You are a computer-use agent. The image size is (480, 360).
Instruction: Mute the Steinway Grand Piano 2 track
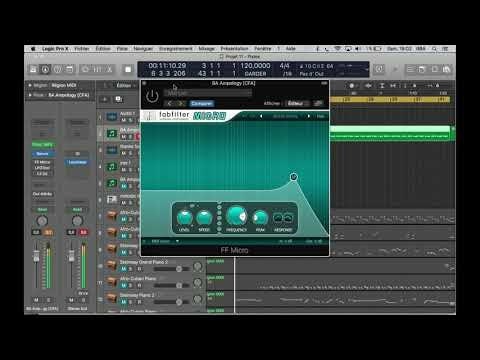[123, 269]
